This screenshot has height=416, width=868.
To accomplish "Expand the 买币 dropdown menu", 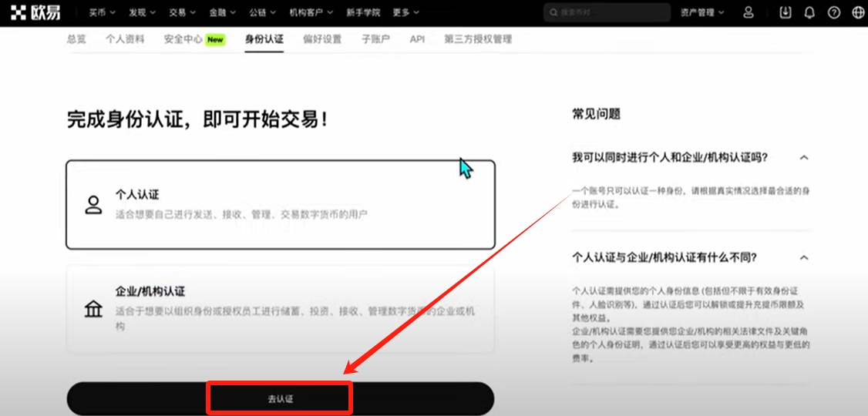I will (102, 12).
